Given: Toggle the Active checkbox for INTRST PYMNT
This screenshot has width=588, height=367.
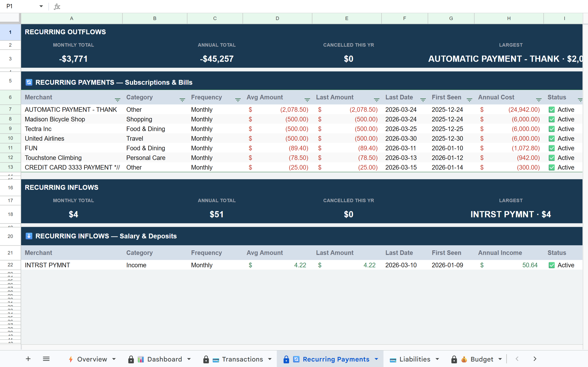Looking at the screenshot, I should tap(552, 265).
